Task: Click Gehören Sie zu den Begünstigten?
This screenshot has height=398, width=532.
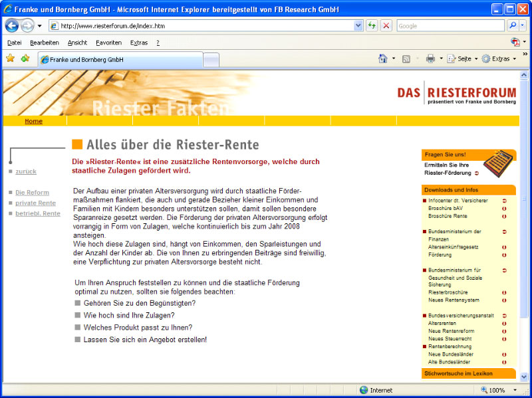Action: click(x=140, y=303)
